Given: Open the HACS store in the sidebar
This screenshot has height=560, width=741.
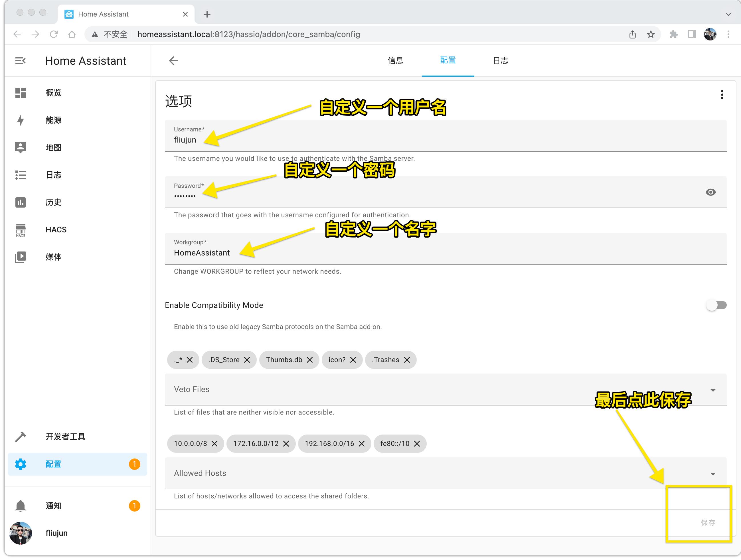Looking at the screenshot, I should tap(56, 230).
